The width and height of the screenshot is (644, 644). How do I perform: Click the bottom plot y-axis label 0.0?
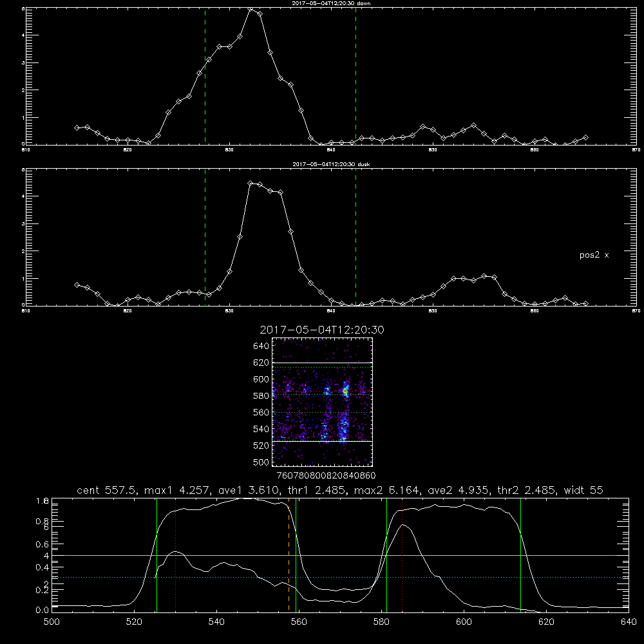pyautogui.click(x=43, y=611)
